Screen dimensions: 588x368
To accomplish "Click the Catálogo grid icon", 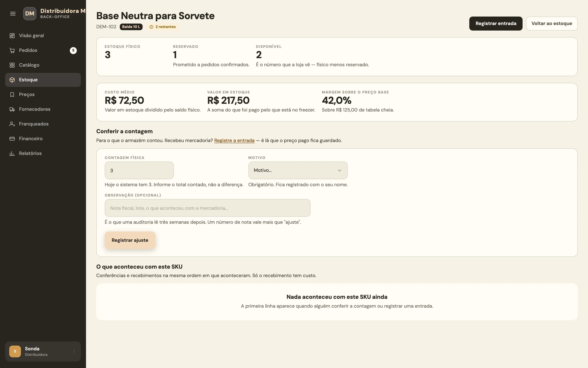I will coord(12,65).
